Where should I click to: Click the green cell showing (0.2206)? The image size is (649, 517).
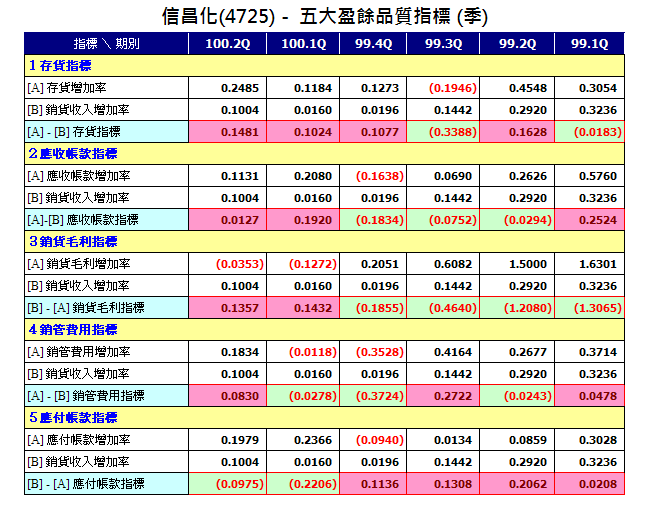[303, 484]
